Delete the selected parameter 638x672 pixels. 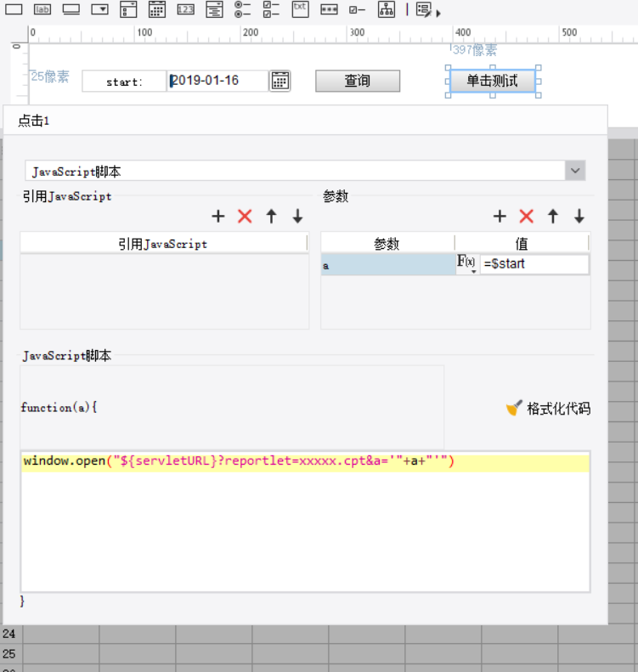pos(526,216)
